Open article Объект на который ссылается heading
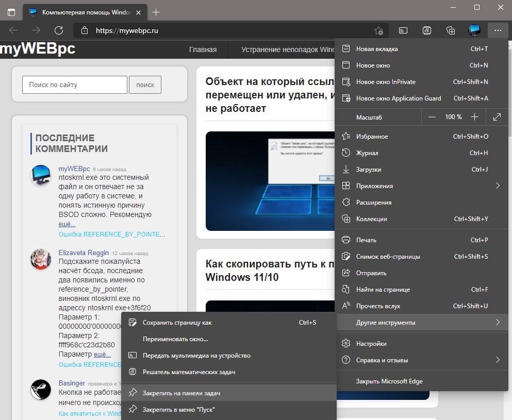512x420 pixels. tap(270, 95)
